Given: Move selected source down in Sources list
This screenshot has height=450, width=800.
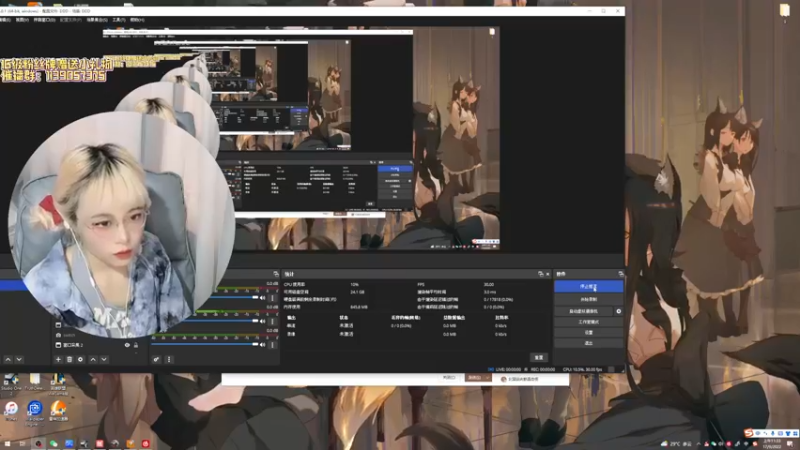Looking at the screenshot, I should (104, 360).
